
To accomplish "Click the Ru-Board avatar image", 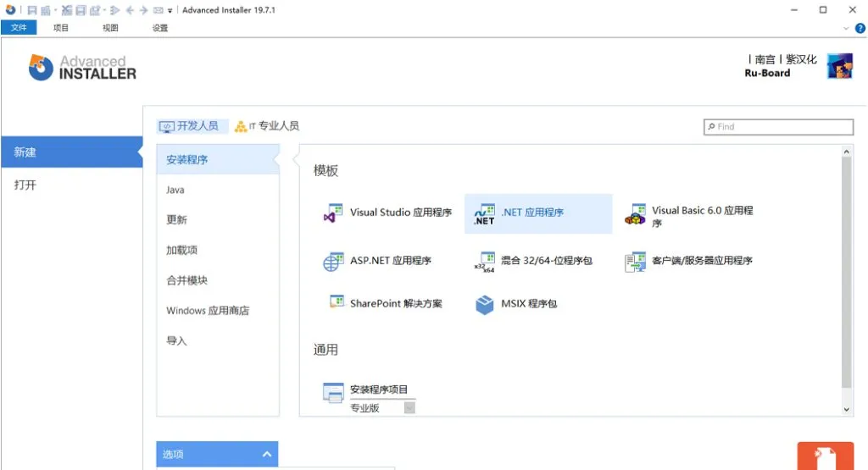I will pyautogui.click(x=840, y=66).
